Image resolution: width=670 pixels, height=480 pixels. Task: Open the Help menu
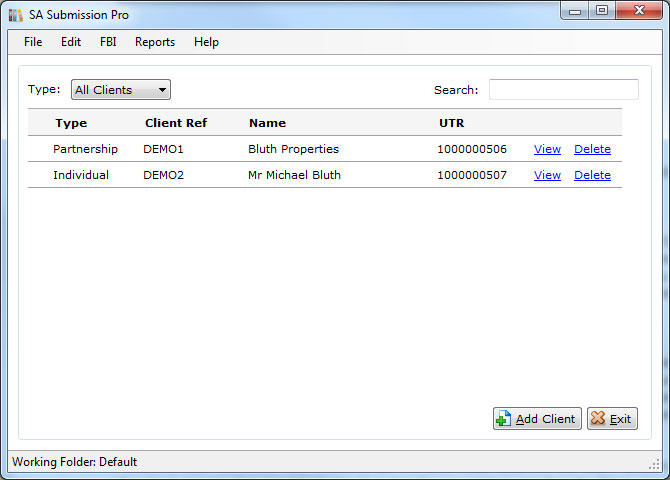click(206, 42)
